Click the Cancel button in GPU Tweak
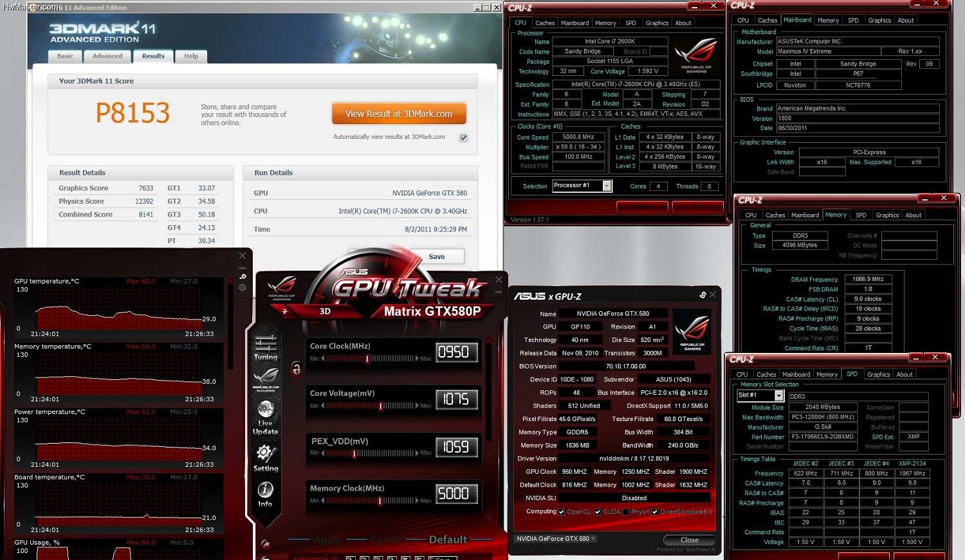Viewport: 965px width, 560px height. coord(386,539)
